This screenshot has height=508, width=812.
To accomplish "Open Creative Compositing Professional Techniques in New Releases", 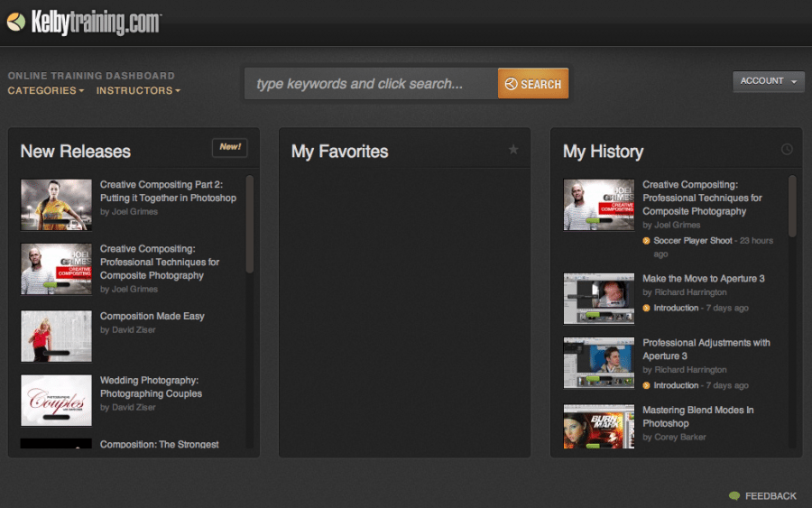I will coord(160,262).
